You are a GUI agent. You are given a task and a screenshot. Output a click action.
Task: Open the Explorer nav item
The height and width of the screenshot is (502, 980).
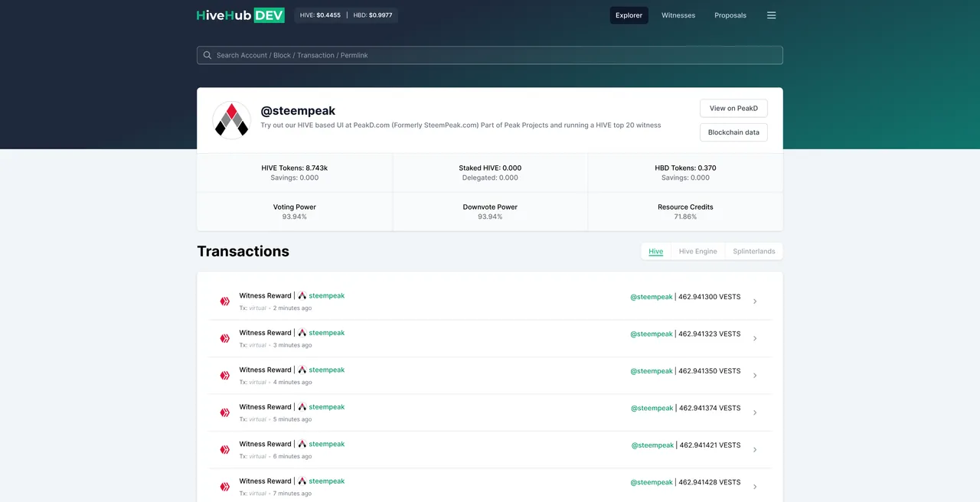pos(629,15)
